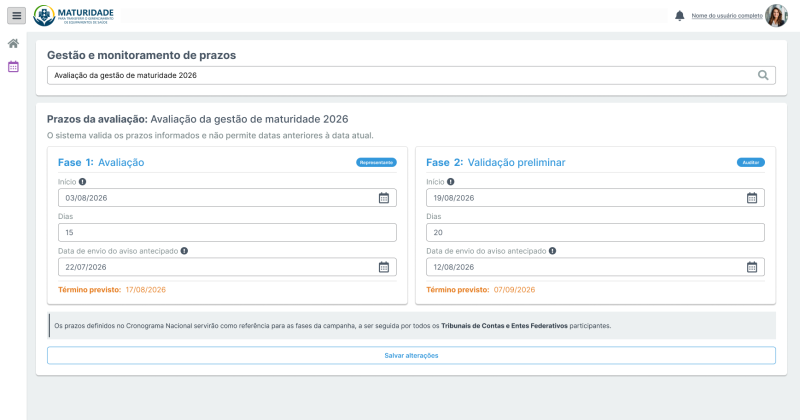The height and width of the screenshot is (420, 800).
Task: Click the user profile avatar photo
Action: [776, 16]
